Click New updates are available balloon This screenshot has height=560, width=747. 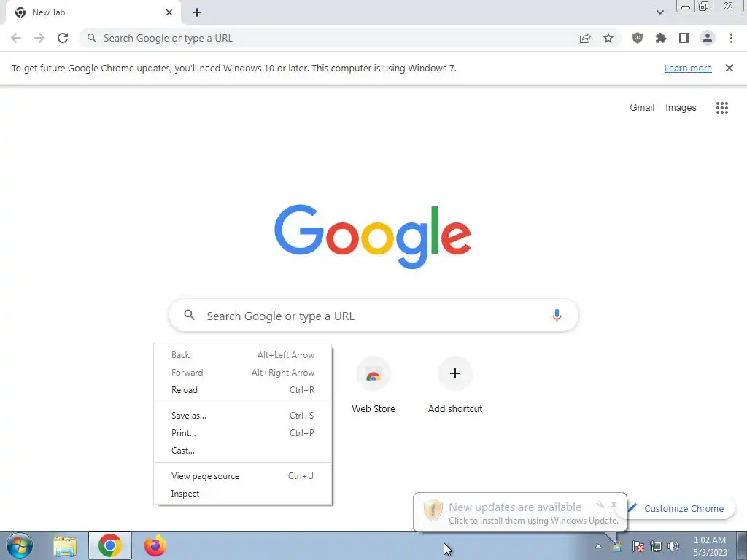(519, 513)
